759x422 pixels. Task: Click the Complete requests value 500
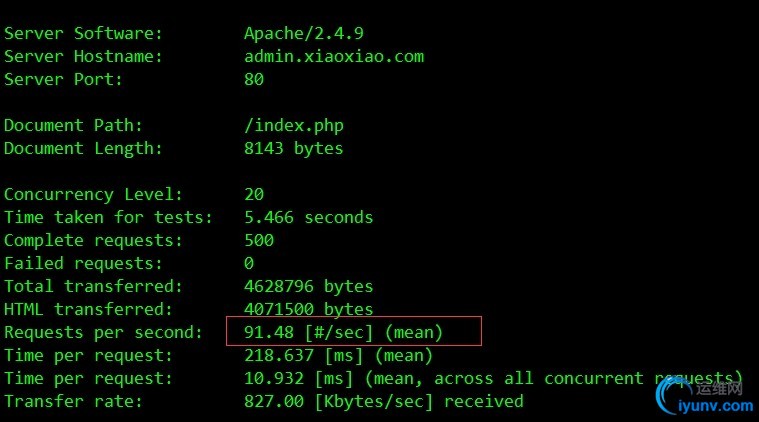[258, 240]
